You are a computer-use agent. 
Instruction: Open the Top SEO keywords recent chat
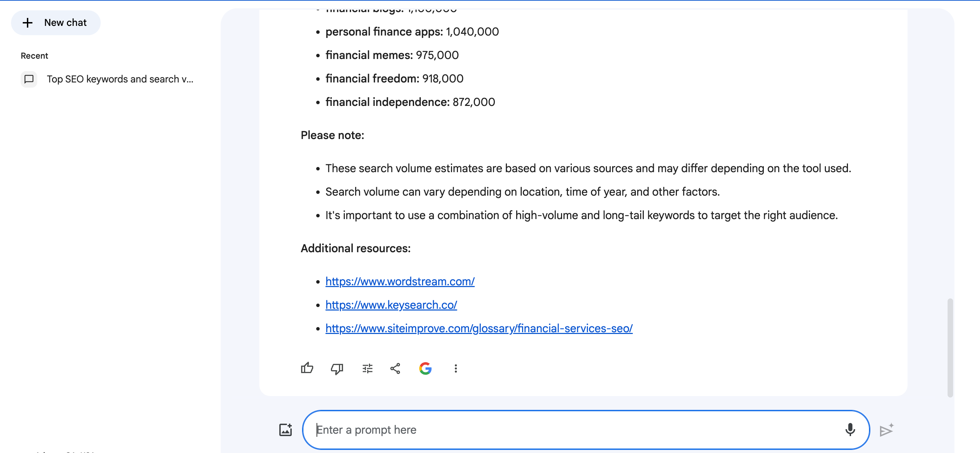(120, 79)
